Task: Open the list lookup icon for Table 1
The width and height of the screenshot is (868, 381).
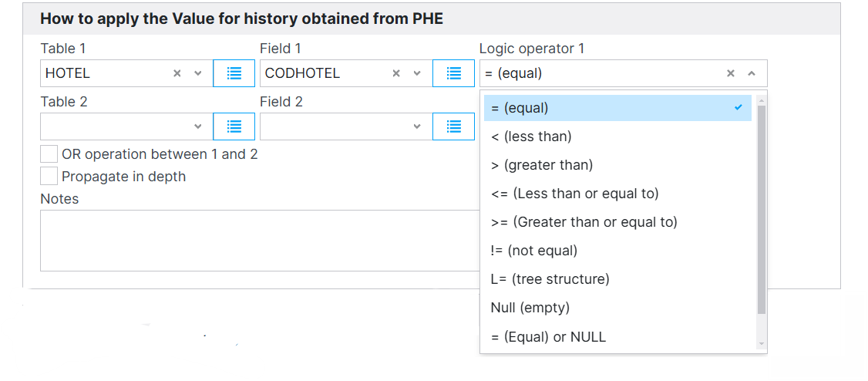Action: pos(234,73)
